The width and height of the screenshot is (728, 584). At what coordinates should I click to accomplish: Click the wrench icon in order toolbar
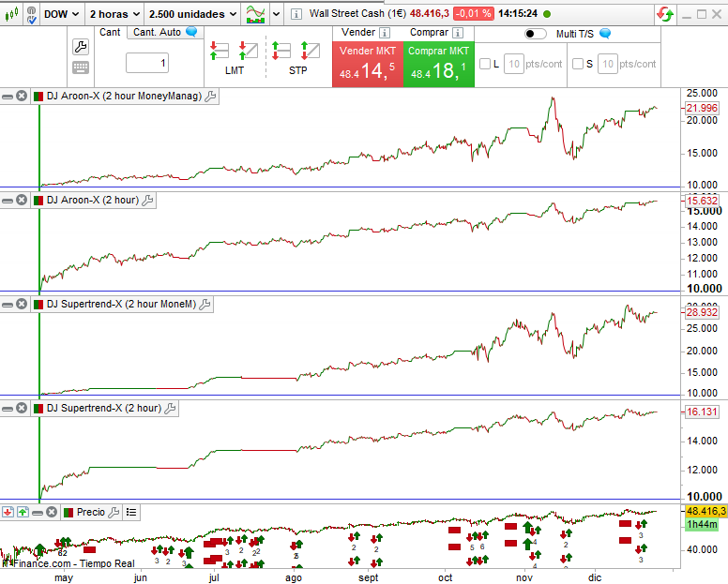click(81, 46)
